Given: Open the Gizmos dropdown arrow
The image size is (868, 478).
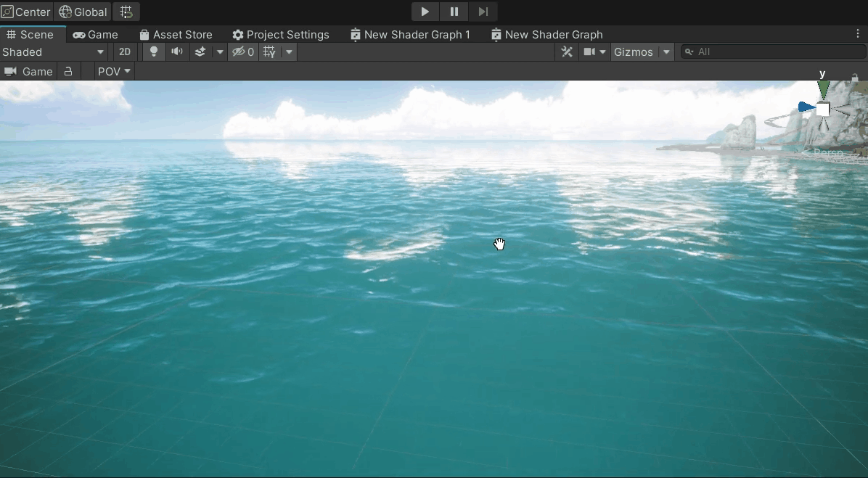Looking at the screenshot, I should pyautogui.click(x=666, y=51).
